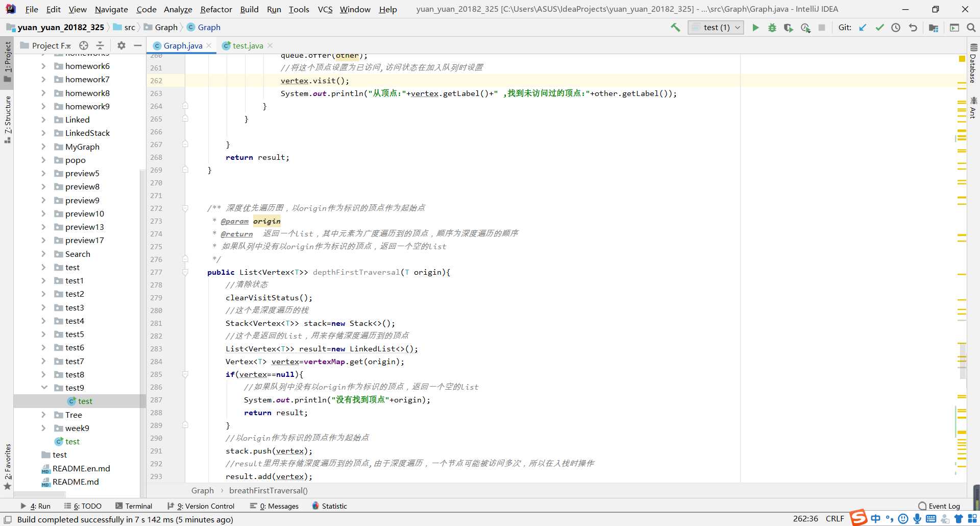Viewport: 980px width, 526px height.
Task: Open the Project Files view dropdown
Action: point(51,45)
